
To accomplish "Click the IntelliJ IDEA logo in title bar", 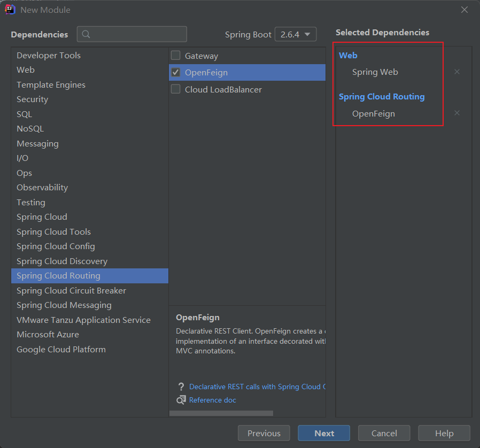I will click(10, 10).
